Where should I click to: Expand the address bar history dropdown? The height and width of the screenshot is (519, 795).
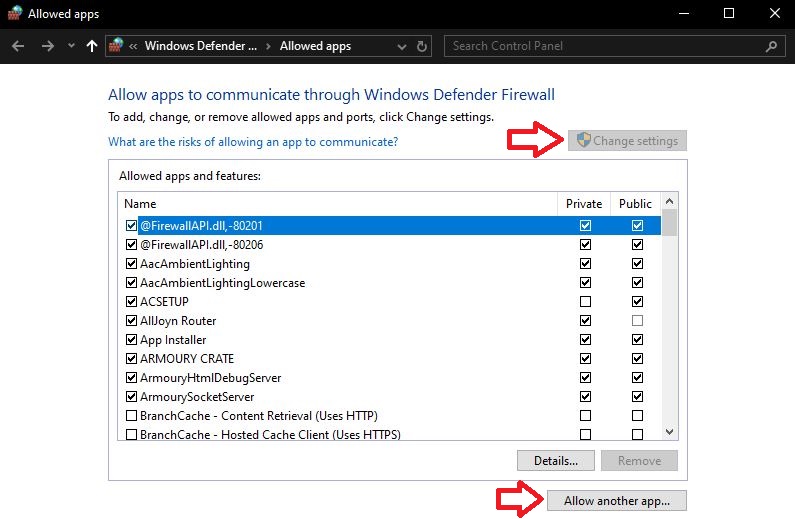[x=401, y=46]
